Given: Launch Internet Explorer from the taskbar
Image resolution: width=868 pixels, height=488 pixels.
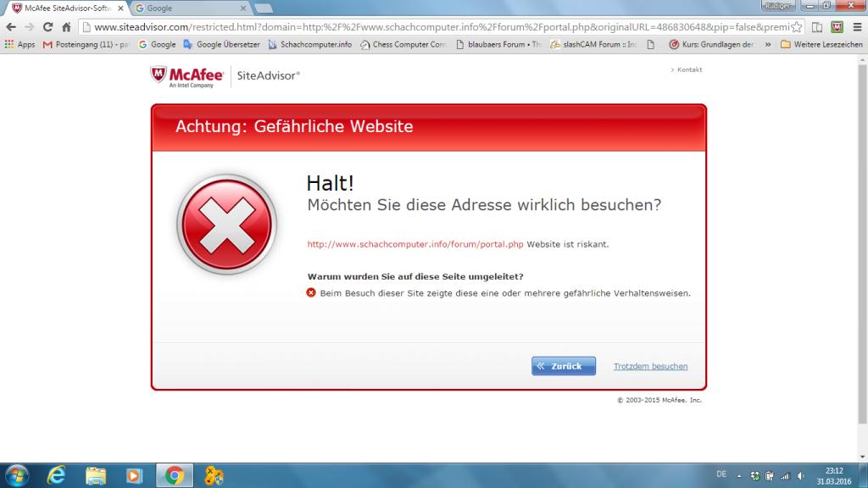Looking at the screenshot, I should pyautogui.click(x=58, y=475).
